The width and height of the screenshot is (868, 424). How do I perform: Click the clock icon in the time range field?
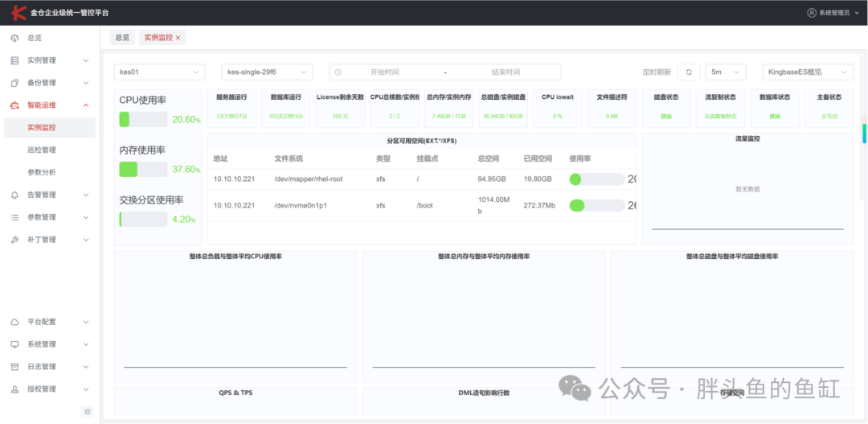click(338, 72)
